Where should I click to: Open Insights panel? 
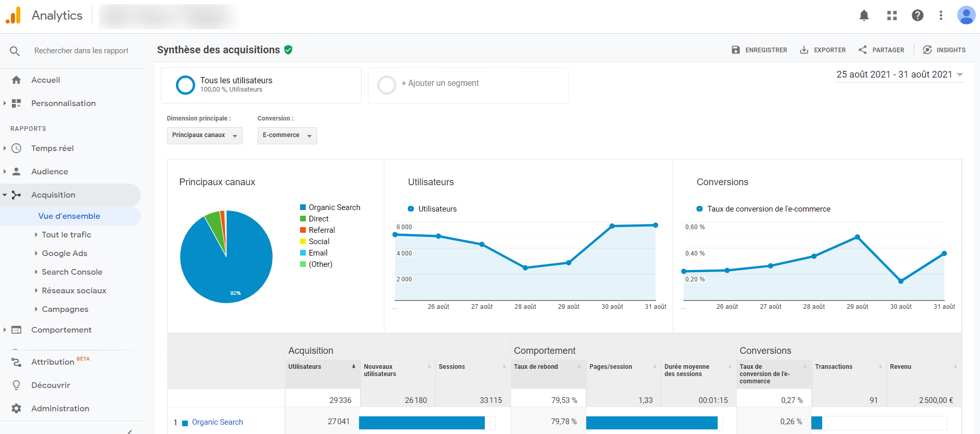[x=944, y=50]
